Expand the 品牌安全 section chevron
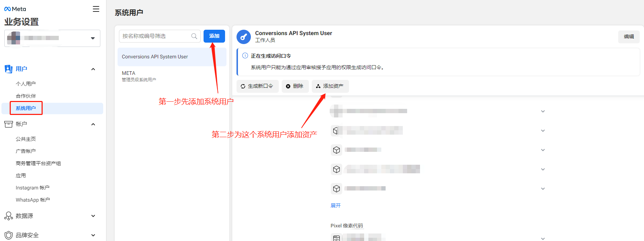 pos(93,235)
